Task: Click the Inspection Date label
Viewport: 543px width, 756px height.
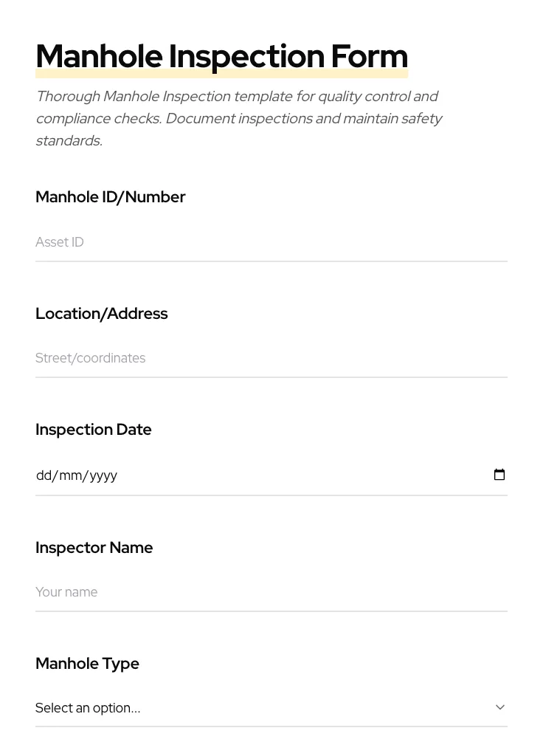Action: (x=93, y=430)
